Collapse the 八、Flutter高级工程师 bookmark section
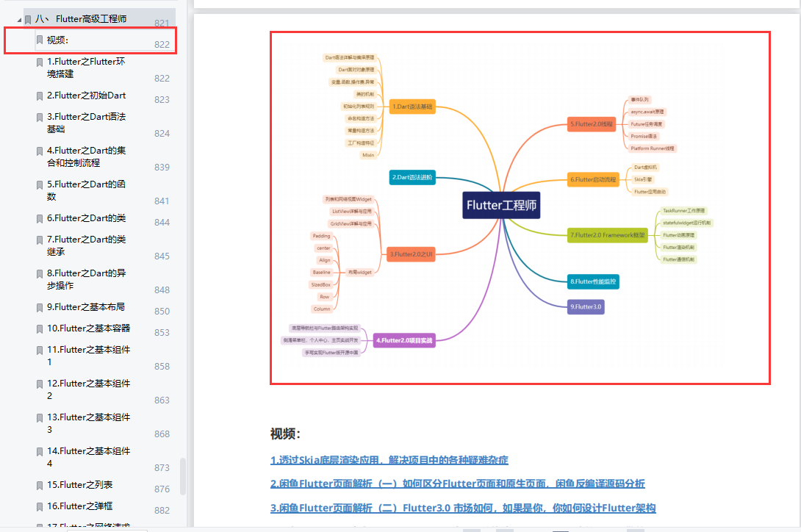Viewport: 801px width, 532px height. coord(19,20)
